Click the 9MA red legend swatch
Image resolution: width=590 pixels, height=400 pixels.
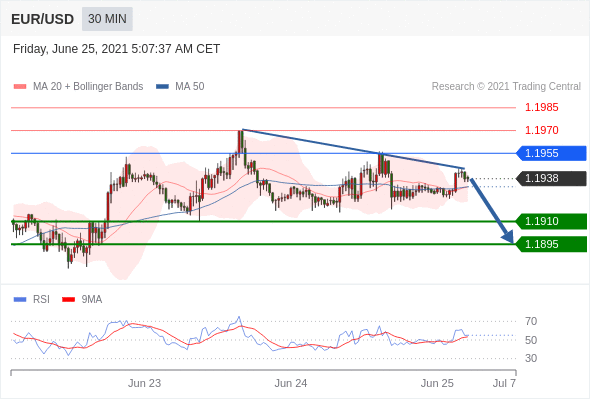click(x=68, y=300)
